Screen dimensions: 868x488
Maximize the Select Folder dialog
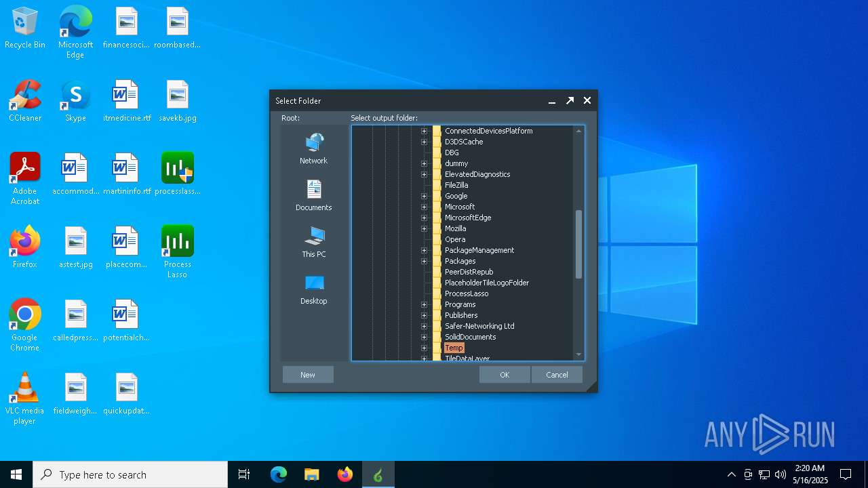click(570, 100)
